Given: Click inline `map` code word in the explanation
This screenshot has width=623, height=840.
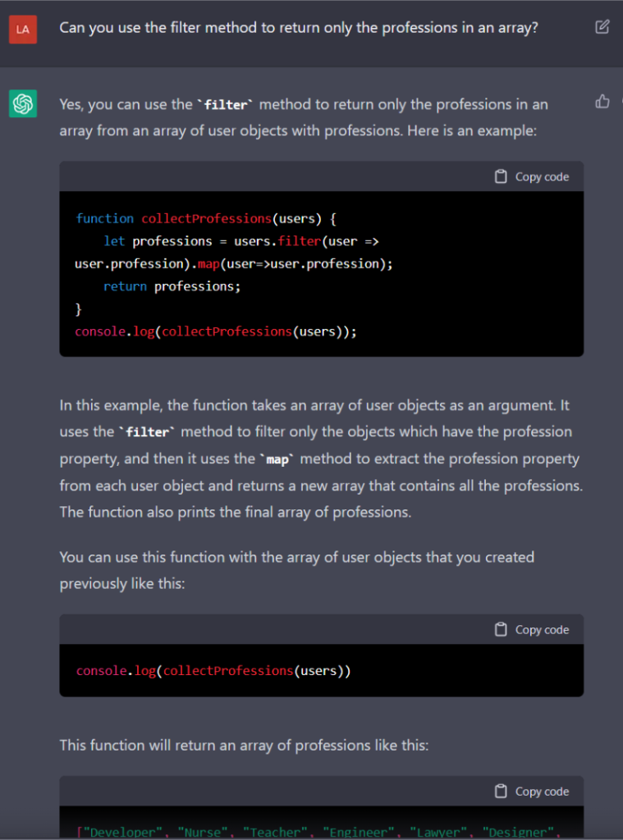Looking at the screenshot, I should coord(277,459).
